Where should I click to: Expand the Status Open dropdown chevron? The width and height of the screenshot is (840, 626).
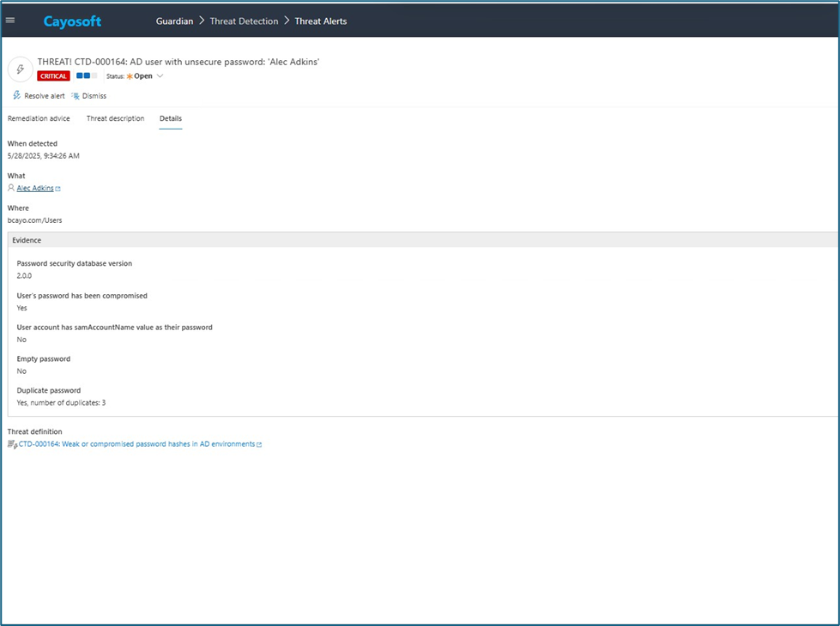click(160, 76)
